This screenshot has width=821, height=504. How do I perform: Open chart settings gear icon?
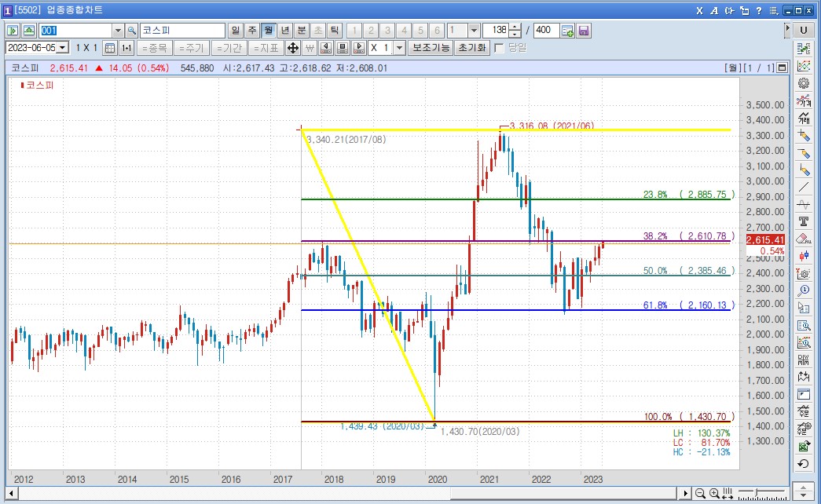pyautogui.click(x=804, y=83)
